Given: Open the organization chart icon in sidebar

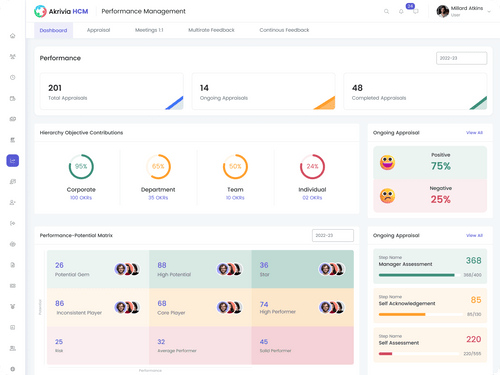Looking at the screenshot, I should coord(13,57).
